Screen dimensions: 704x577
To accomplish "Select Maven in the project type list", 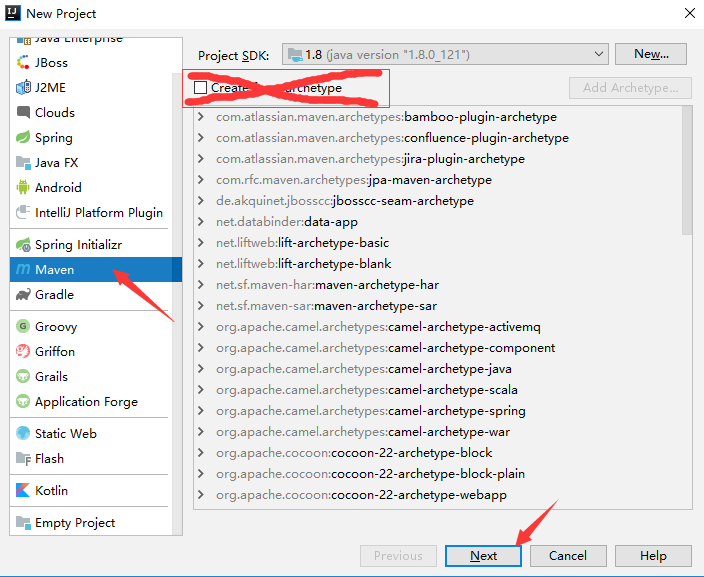I will (96, 269).
